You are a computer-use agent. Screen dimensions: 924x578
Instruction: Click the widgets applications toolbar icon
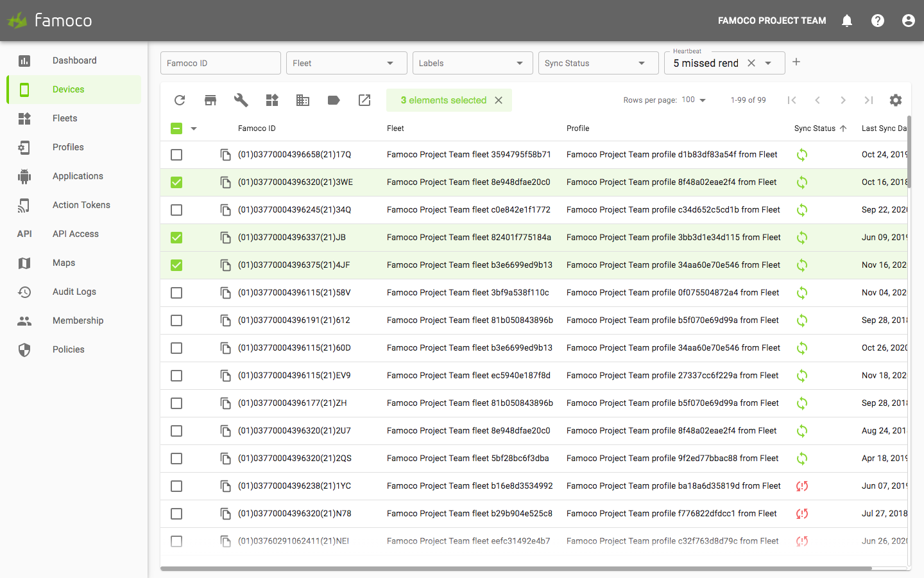click(x=272, y=100)
